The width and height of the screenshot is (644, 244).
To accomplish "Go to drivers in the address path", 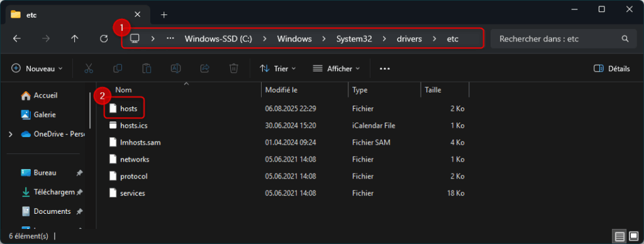I will click(409, 39).
